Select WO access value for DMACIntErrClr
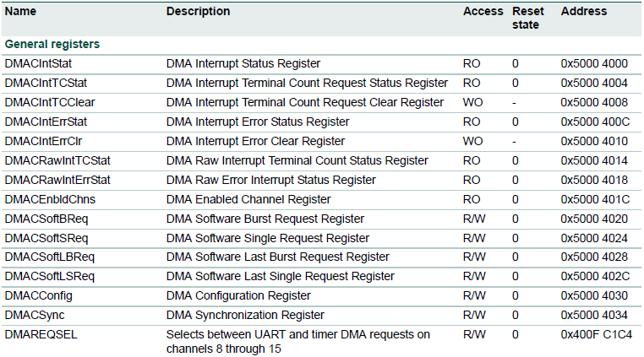 pos(472,141)
